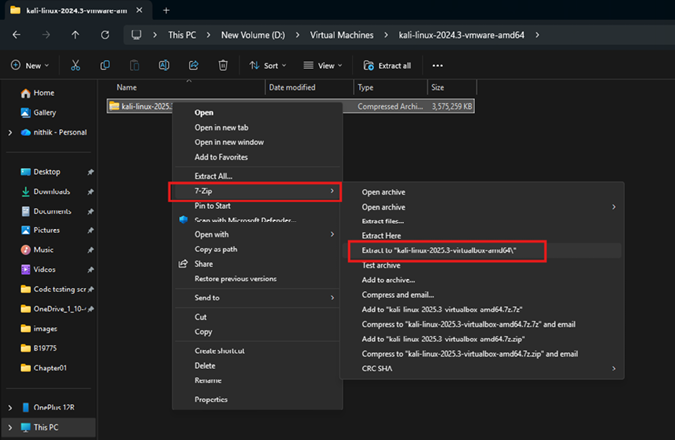675x440 pixels.
Task: Expand the OnePlus 12R tree node
Action: click(10, 408)
